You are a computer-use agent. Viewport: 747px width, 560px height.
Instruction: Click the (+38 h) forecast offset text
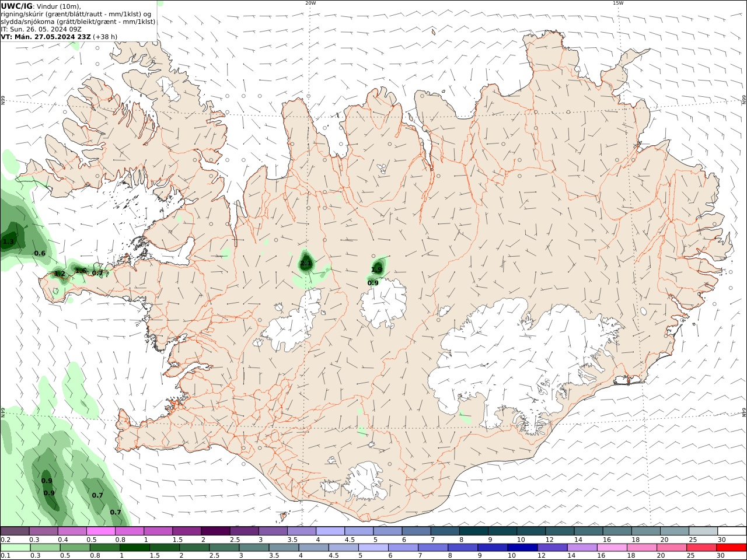106,37
